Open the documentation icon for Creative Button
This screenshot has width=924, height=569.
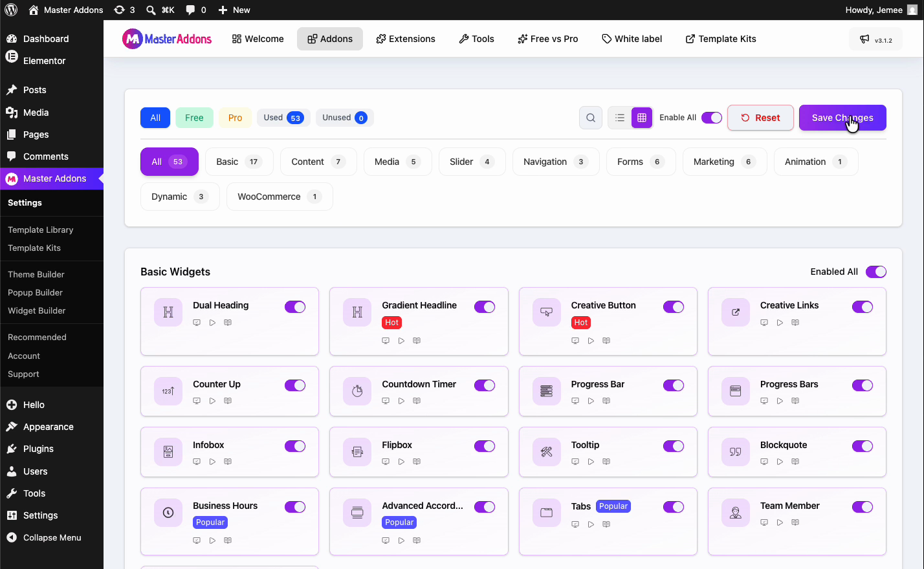click(606, 341)
